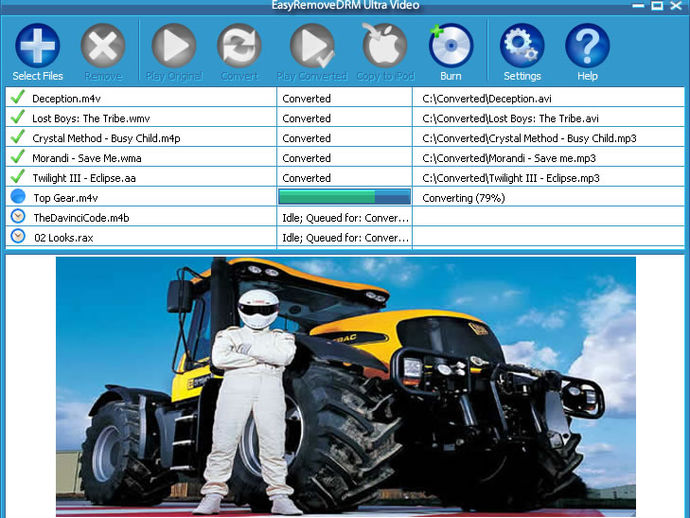Click the Select Files plus icon
This screenshot has height=518, width=690.
(x=37, y=45)
